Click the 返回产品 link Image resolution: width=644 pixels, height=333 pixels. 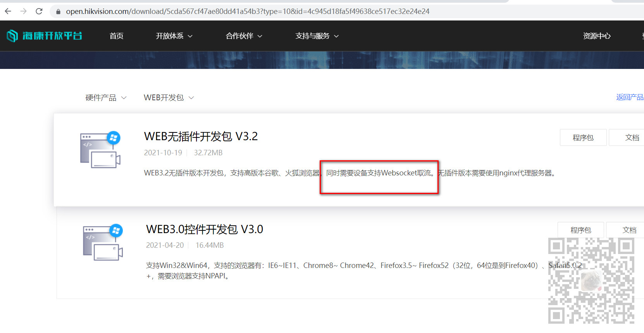[630, 97]
